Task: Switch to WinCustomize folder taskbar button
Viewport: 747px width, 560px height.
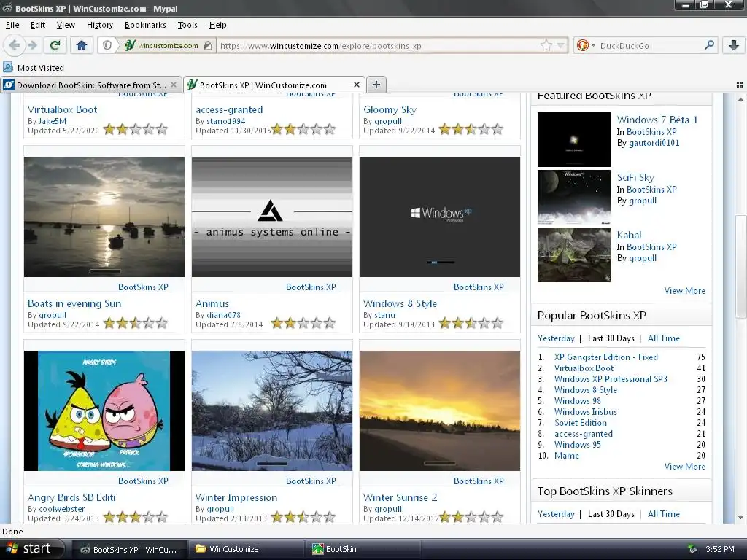Action: tap(246, 549)
